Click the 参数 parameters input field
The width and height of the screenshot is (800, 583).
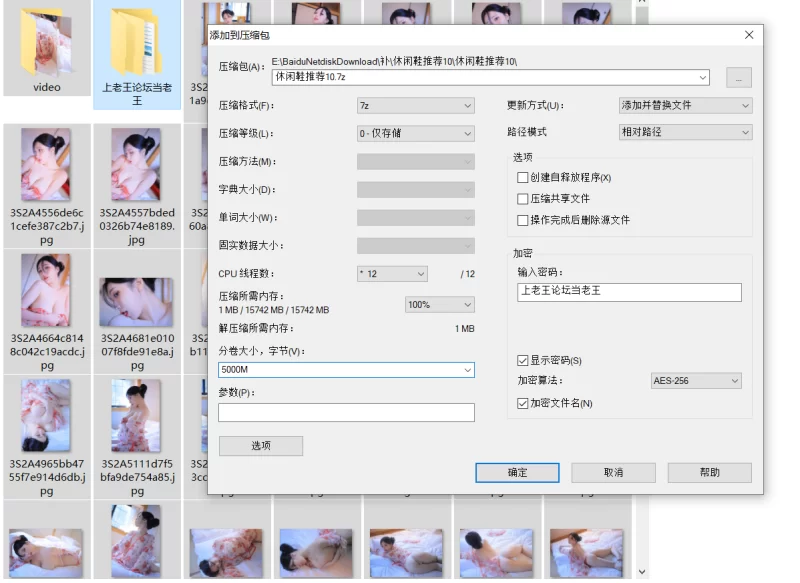(346, 413)
